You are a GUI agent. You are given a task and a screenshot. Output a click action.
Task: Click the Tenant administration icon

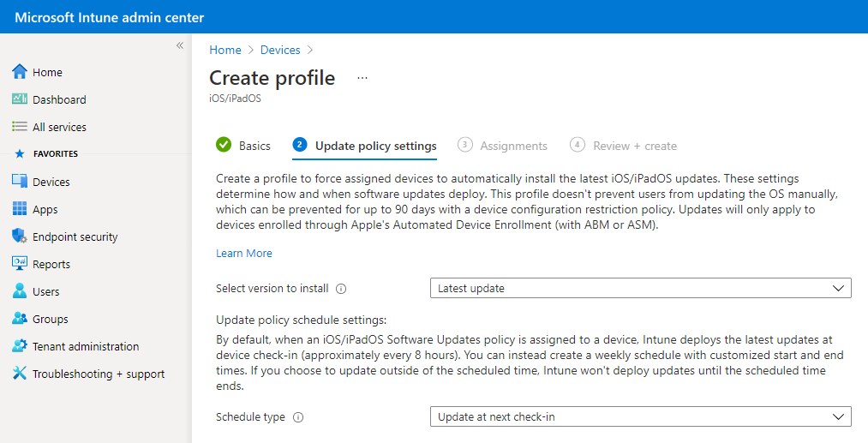click(20, 346)
